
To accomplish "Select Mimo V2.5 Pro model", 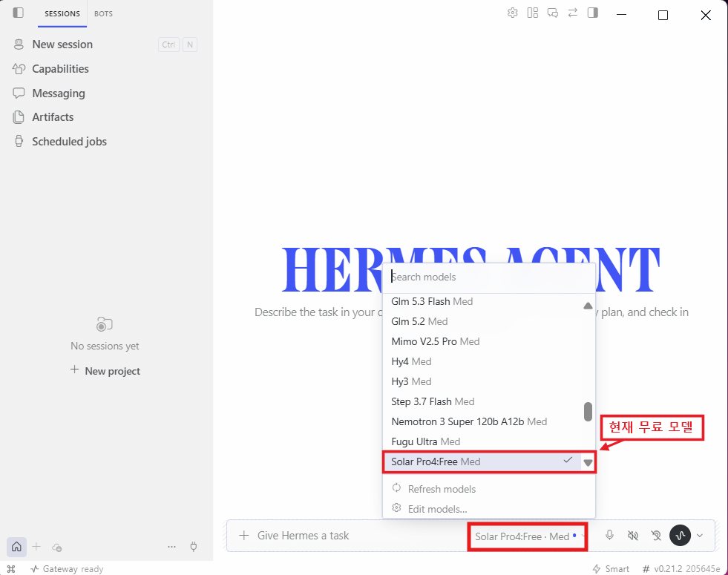I will tap(483, 341).
